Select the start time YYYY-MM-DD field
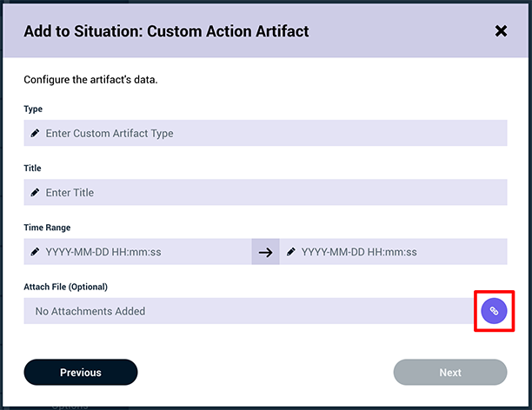 click(137, 252)
